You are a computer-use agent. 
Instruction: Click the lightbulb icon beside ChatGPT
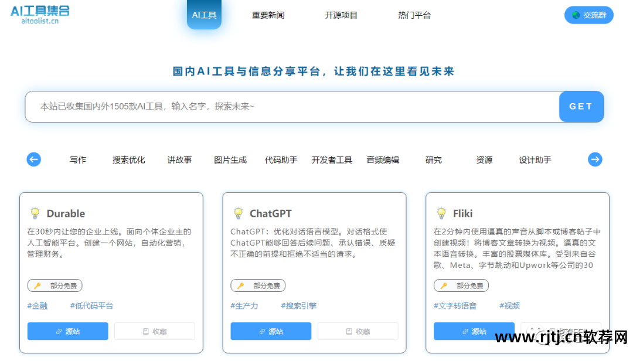[238, 213]
